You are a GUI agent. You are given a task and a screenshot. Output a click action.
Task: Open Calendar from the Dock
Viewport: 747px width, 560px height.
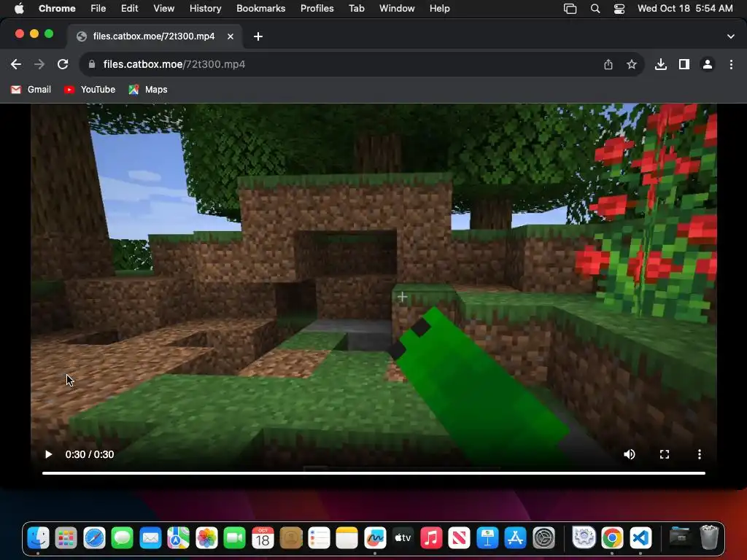(263, 538)
